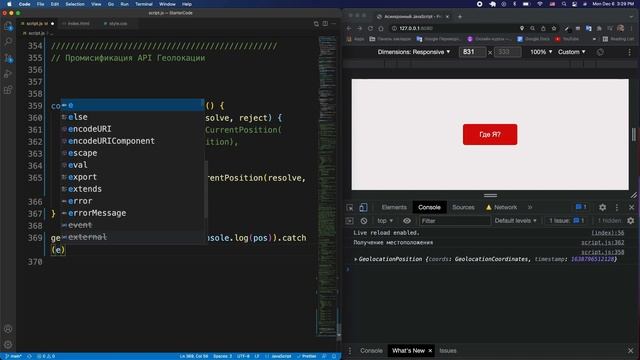This screenshot has height=360, width=640.
Task: Switch to the Elements tab in DevTools
Action: 394,207
